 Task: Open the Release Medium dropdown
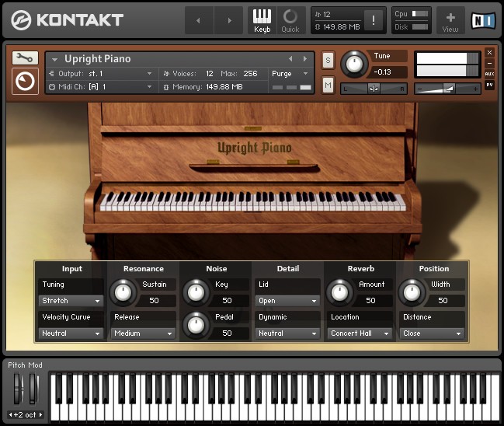(x=143, y=333)
